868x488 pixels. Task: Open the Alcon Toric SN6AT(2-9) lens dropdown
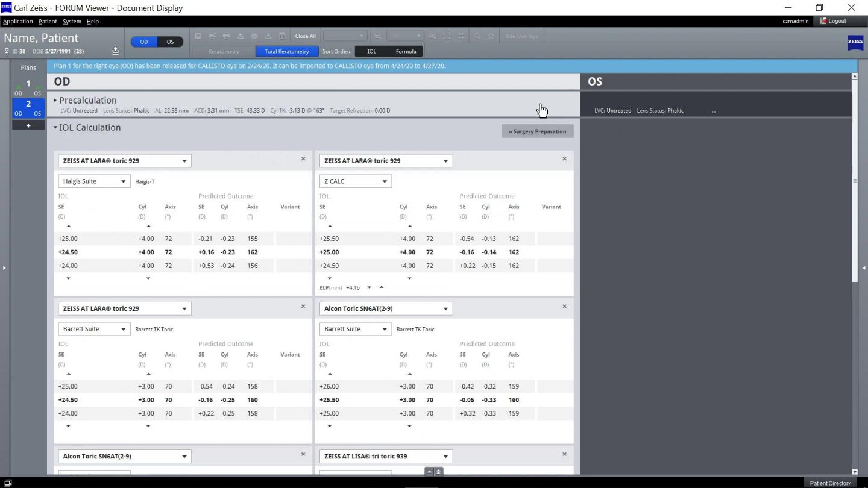pyautogui.click(x=385, y=308)
